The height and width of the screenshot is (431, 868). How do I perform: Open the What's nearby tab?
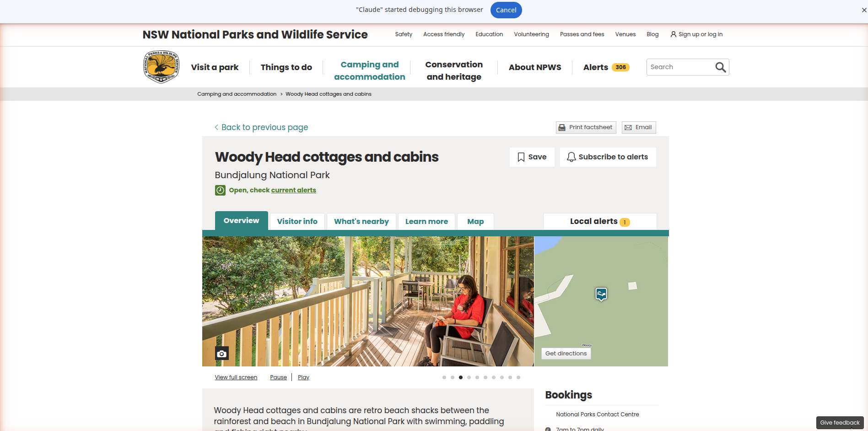click(361, 222)
